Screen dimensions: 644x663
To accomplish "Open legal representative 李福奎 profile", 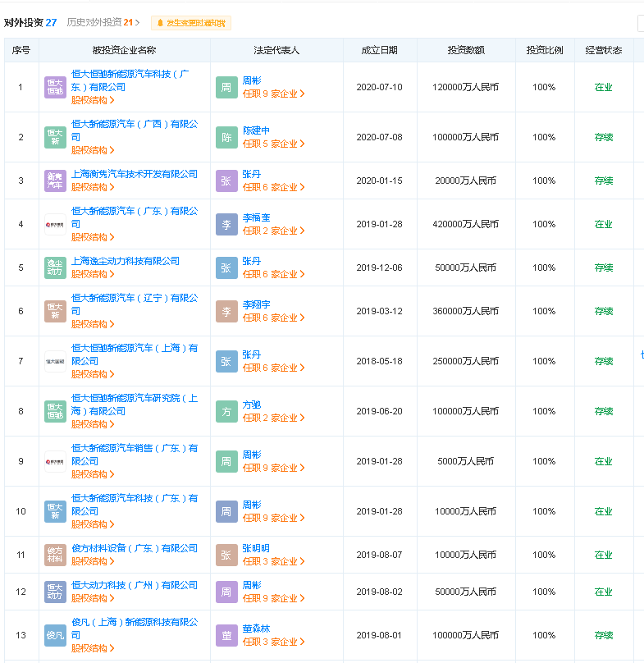I will pyautogui.click(x=256, y=217).
